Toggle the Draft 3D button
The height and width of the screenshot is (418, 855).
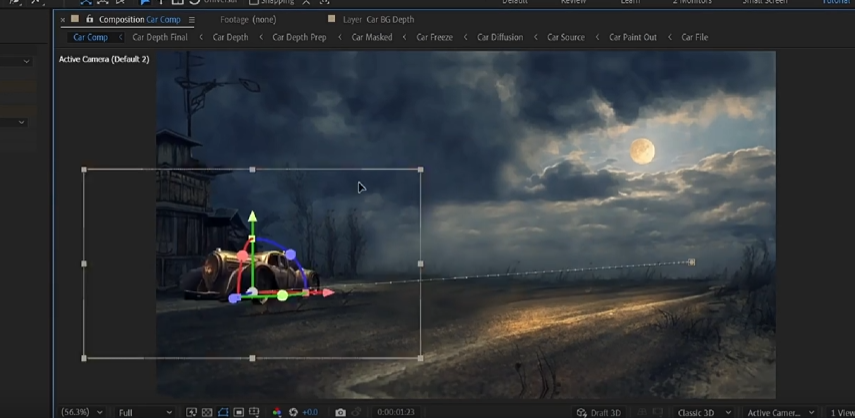[x=599, y=413]
